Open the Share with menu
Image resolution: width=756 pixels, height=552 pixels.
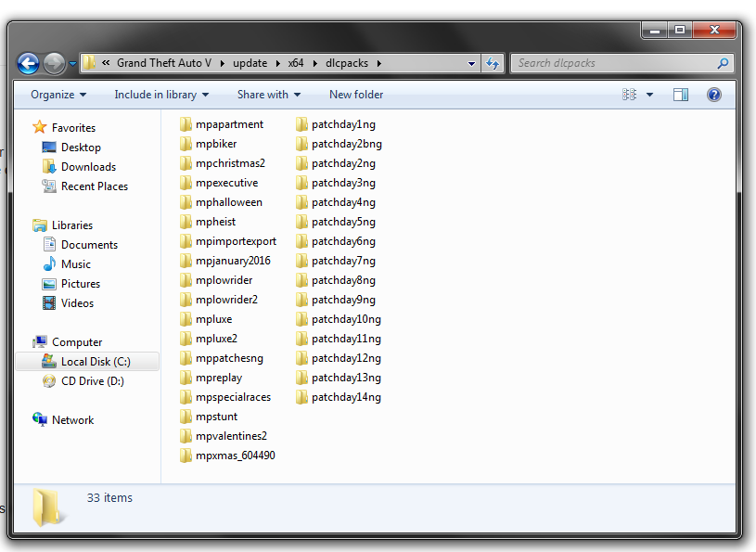(x=269, y=95)
